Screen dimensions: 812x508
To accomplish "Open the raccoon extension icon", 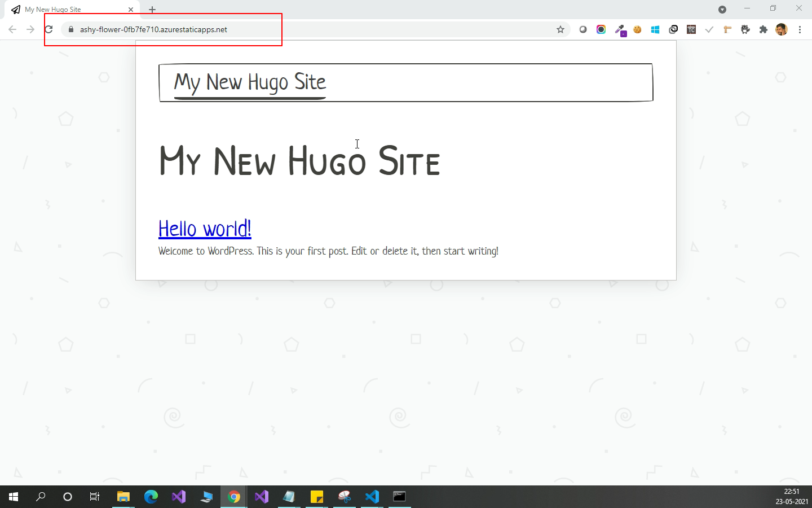I will pos(745,29).
